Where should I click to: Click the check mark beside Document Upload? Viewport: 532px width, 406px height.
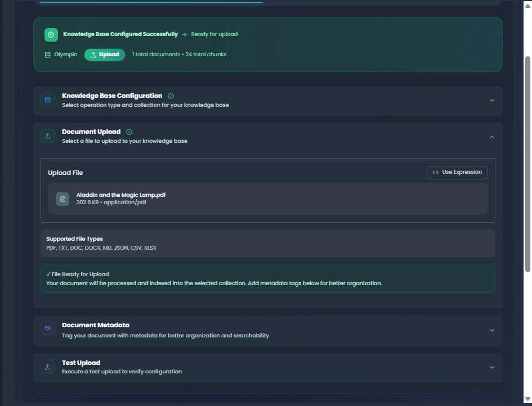click(129, 132)
